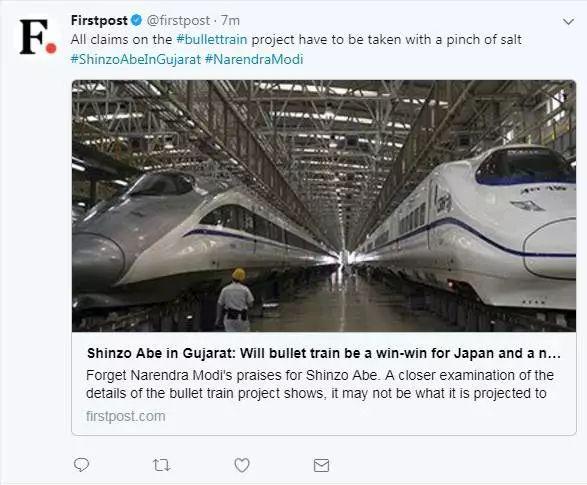Click the reply speech bubble icon
Screen dimensions: 587x485
(81, 465)
